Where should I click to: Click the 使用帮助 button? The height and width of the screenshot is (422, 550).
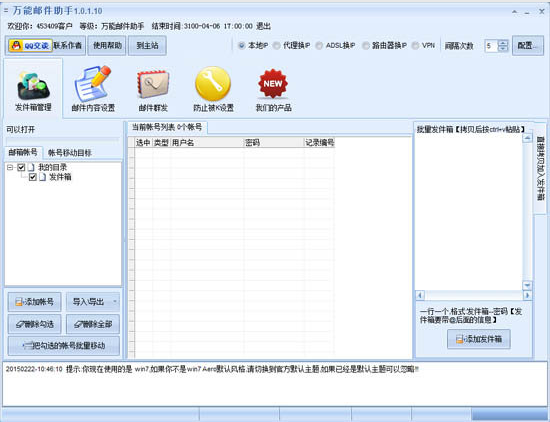pyautogui.click(x=107, y=46)
